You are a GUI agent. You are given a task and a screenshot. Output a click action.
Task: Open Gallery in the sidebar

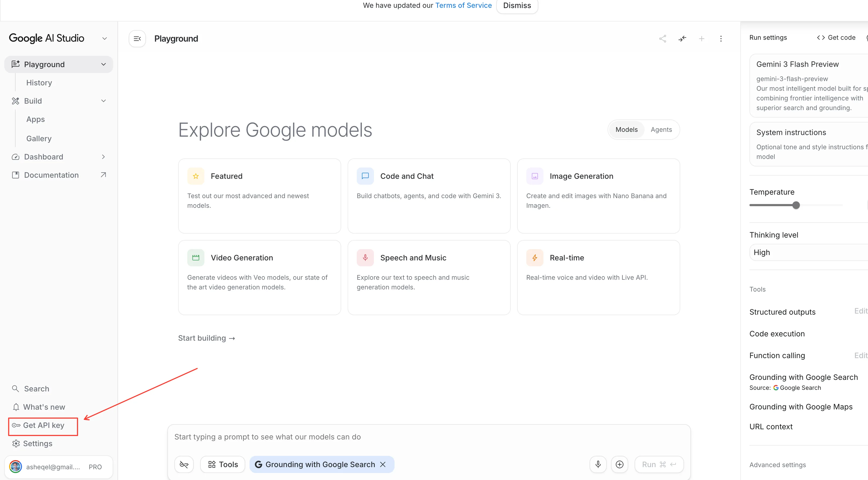pos(39,139)
